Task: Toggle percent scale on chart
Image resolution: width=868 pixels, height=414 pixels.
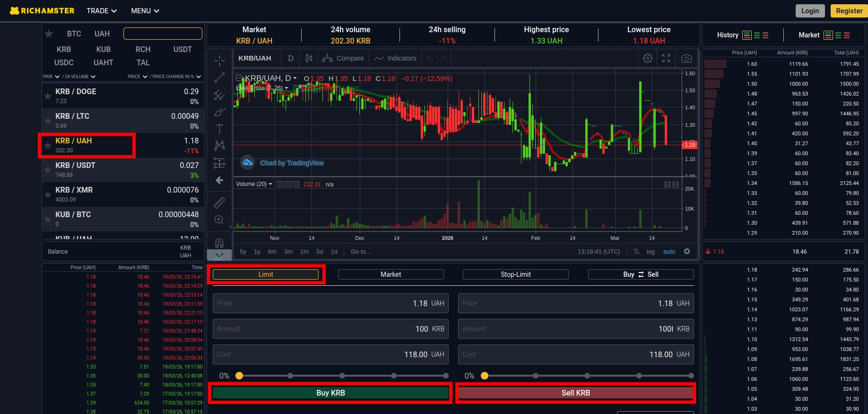Action: click(x=636, y=251)
